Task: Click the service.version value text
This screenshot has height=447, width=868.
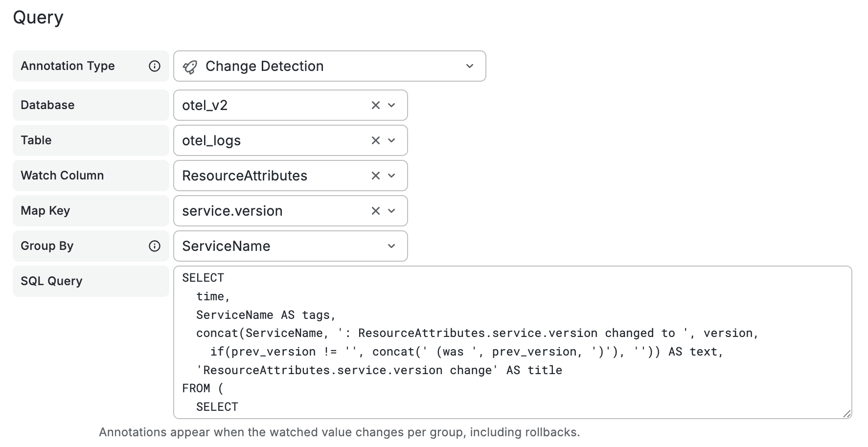Action: (x=232, y=211)
